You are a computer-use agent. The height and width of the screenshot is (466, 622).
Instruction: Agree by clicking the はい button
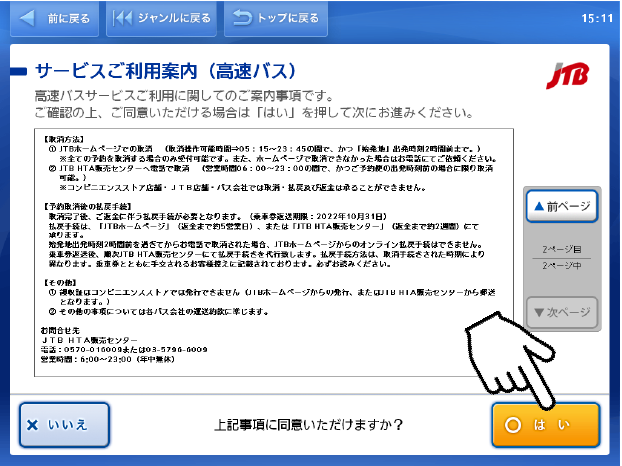pos(546,425)
